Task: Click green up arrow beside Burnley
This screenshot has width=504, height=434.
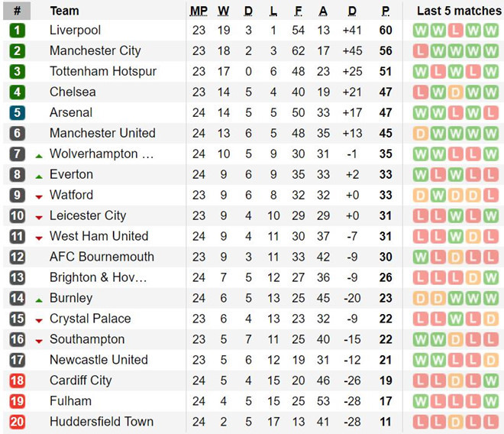Action: tap(39, 300)
